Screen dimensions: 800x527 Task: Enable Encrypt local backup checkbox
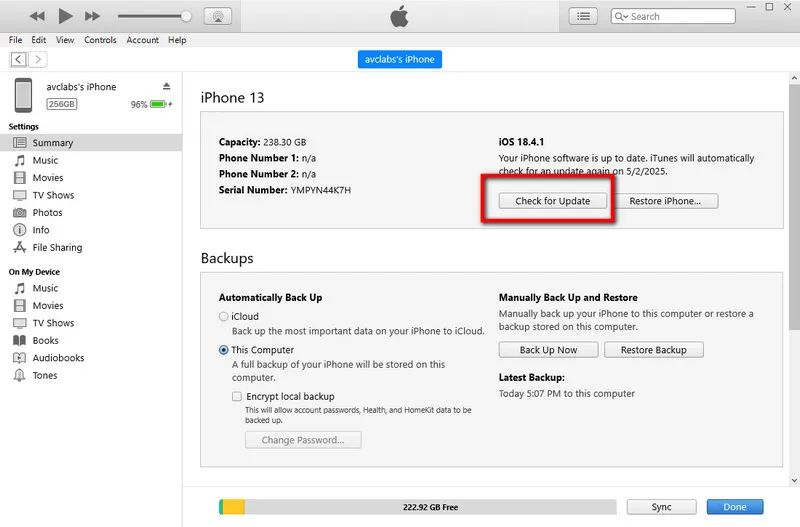tap(237, 397)
